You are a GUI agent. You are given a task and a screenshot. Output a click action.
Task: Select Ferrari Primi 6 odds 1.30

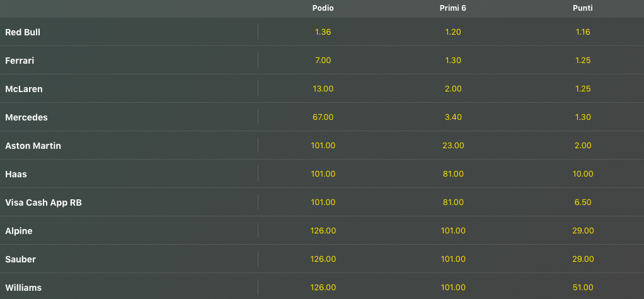point(453,61)
